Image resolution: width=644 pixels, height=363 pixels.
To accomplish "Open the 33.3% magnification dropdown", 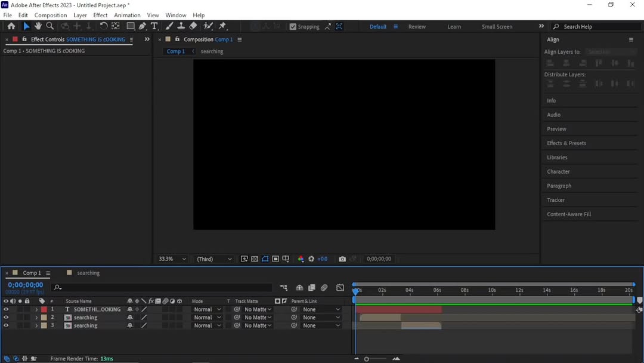I will coord(172,259).
